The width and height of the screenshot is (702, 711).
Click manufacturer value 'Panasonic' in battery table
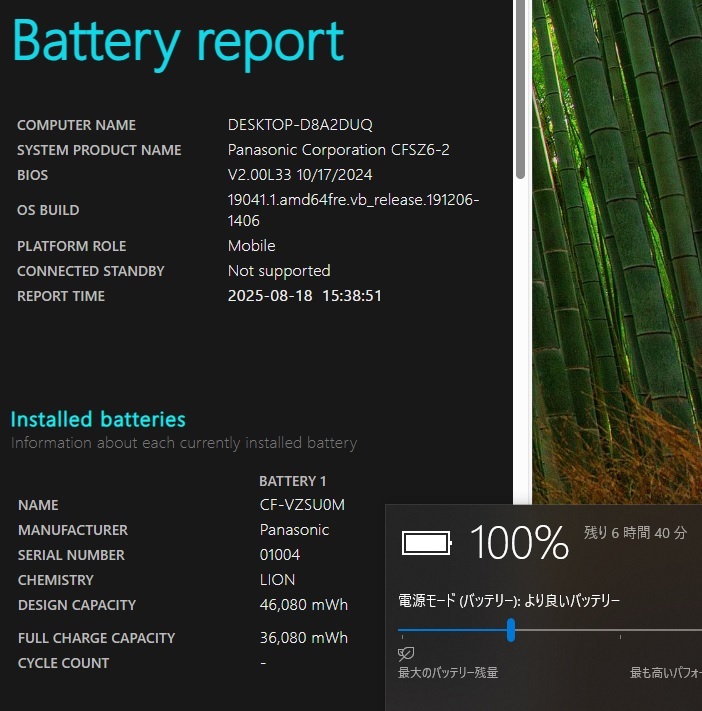point(294,530)
